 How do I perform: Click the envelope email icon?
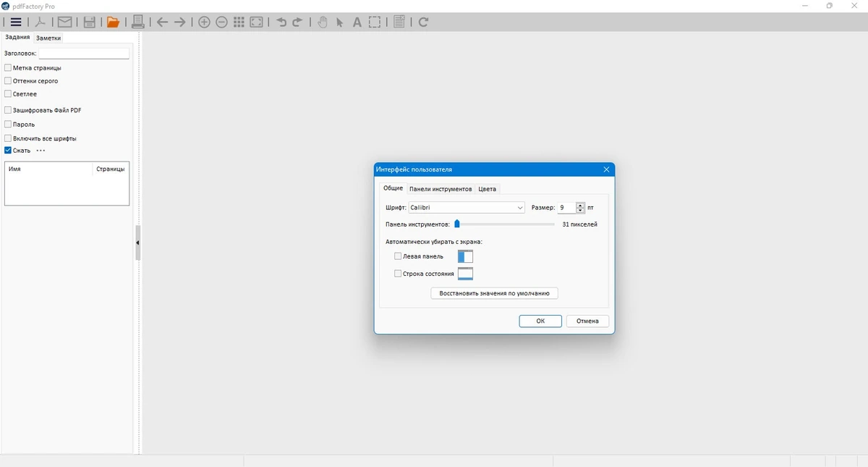coord(65,22)
